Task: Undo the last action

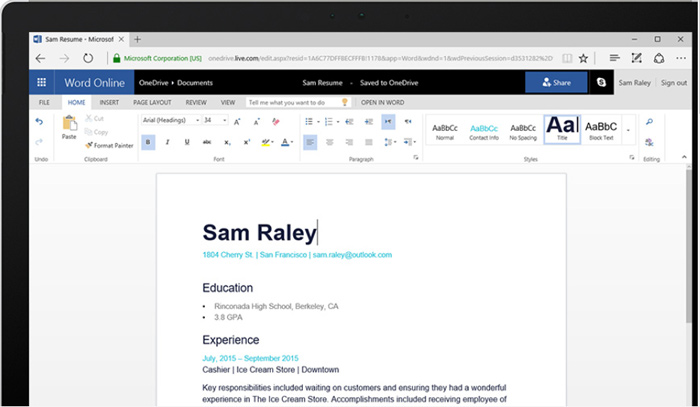Action: pyautogui.click(x=39, y=121)
